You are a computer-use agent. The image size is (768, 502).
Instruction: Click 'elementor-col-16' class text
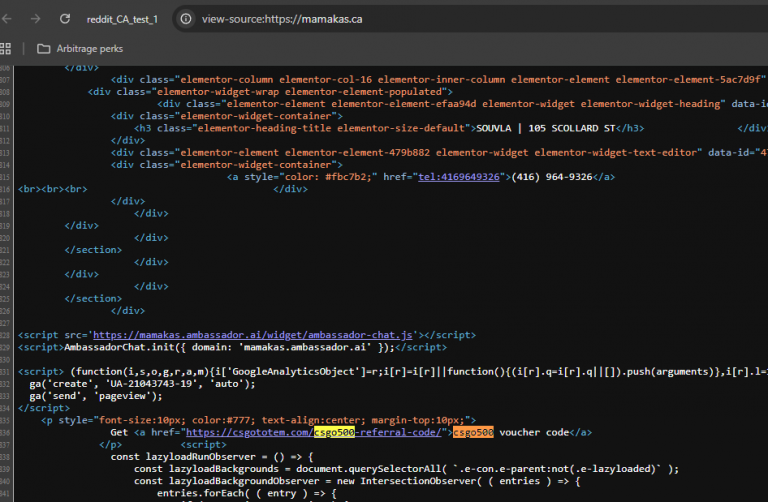click(x=325, y=79)
